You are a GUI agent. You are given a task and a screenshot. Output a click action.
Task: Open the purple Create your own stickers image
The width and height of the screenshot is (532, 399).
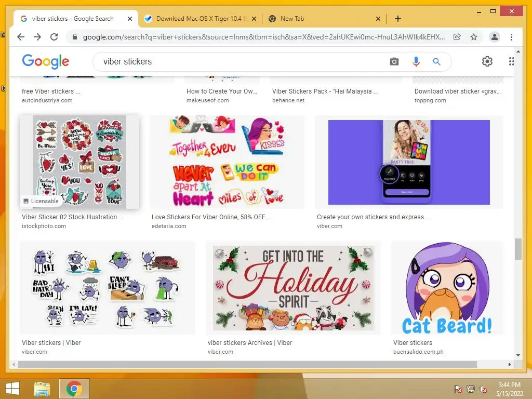409,162
